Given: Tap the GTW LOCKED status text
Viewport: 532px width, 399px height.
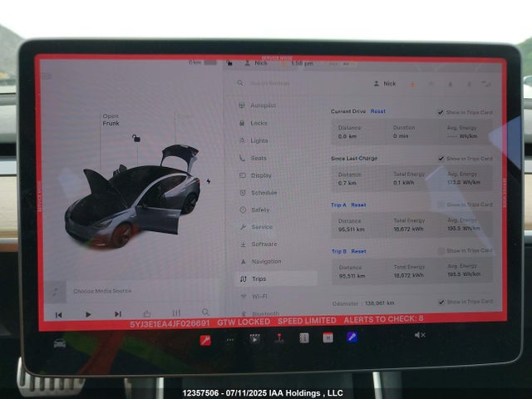Looking at the screenshot, I should click(244, 322).
